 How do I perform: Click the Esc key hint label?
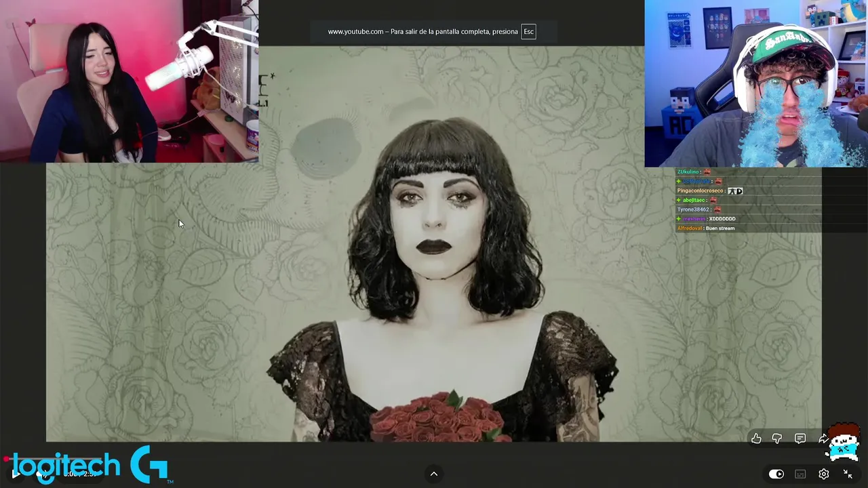tap(528, 31)
